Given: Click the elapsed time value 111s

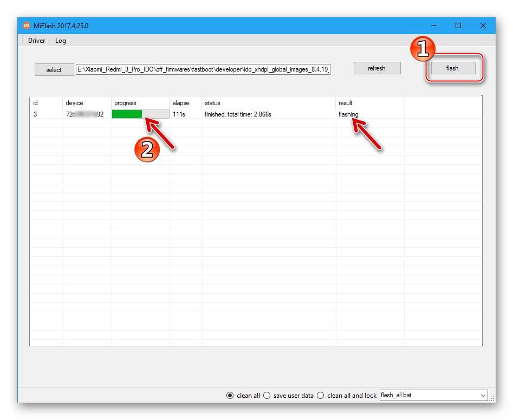Looking at the screenshot, I should [x=179, y=114].
